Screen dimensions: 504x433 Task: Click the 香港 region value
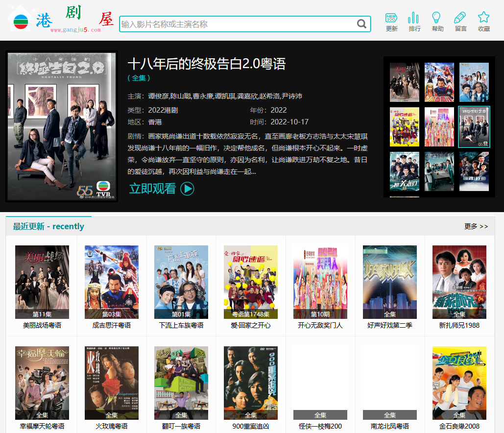[155, 122]
